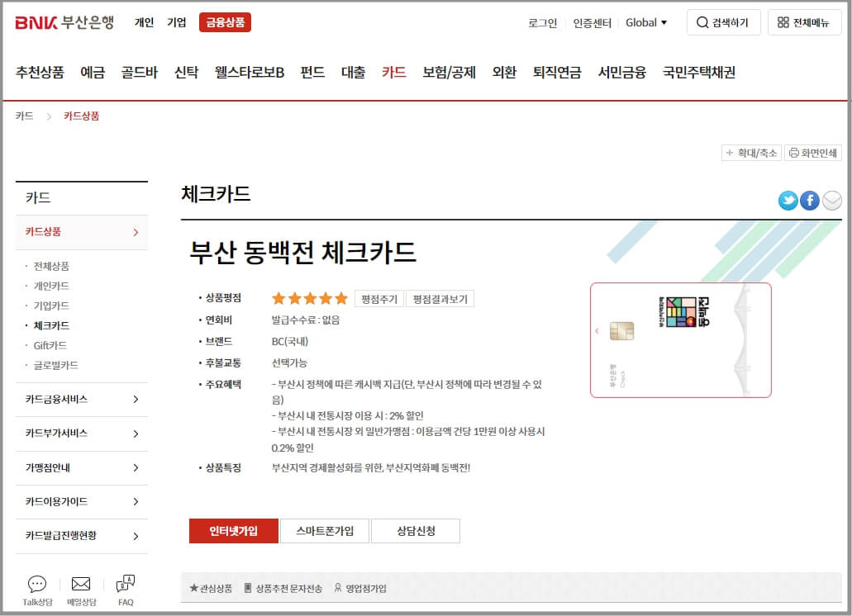Expand 카드부가서비스 sidebar item
This screenshot has width=852, height=616.
[x=82, y=434]
